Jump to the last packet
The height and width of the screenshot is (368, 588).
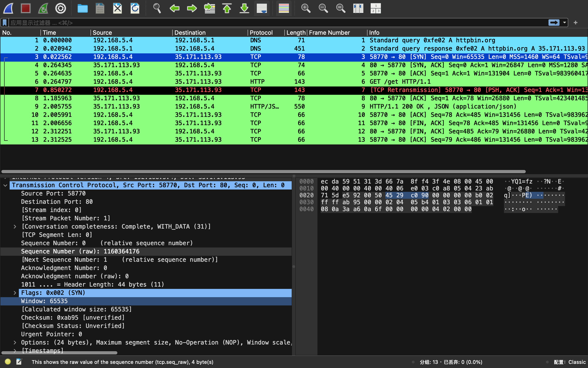coord(244,9)
